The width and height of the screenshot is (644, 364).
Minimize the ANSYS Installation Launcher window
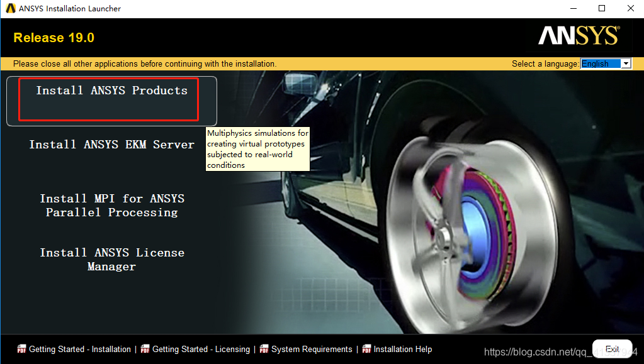coord(573,8)
